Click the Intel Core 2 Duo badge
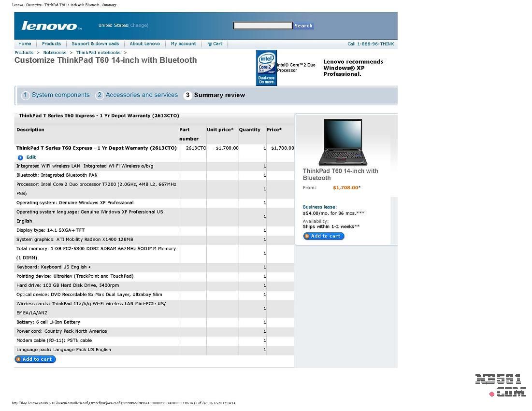 click(x=266, y=68)
